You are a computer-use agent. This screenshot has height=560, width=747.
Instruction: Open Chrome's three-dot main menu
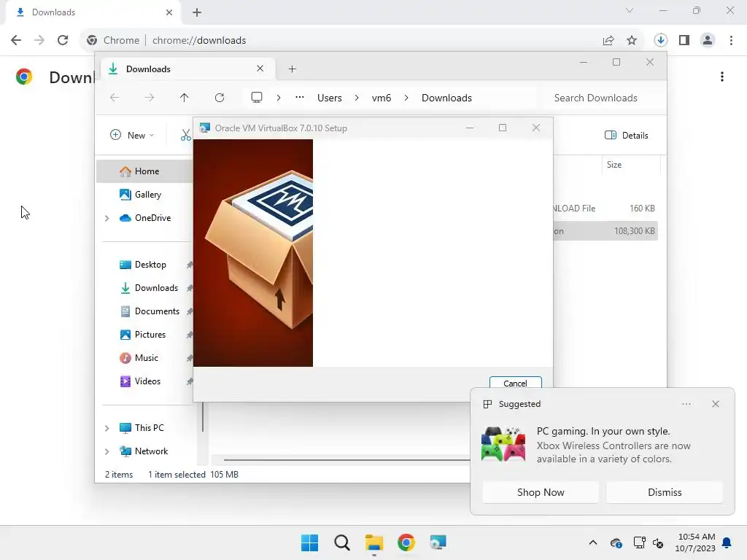coord(731,41)
